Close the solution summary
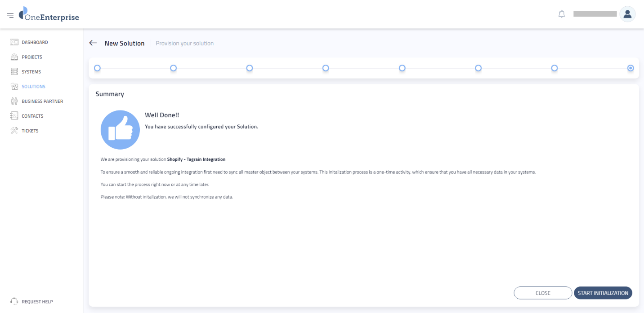The image size is (644, 313). click(543, 293)
